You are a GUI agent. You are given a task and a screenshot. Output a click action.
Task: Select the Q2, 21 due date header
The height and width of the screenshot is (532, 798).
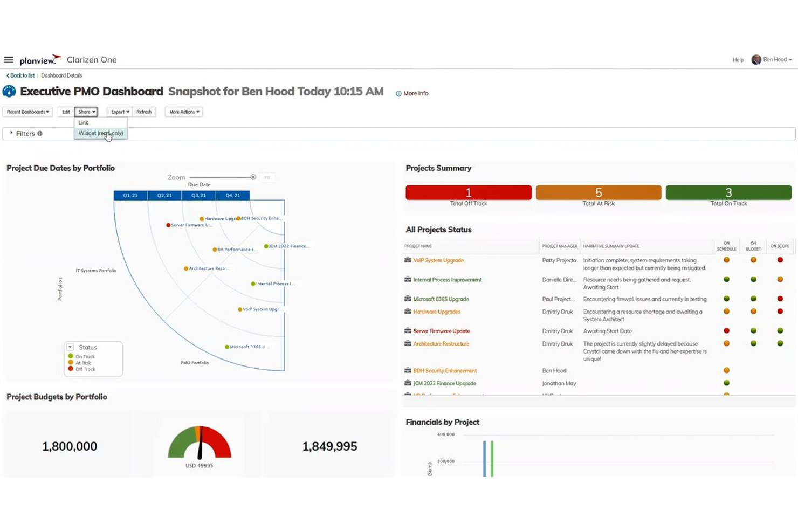pos(164,196)
